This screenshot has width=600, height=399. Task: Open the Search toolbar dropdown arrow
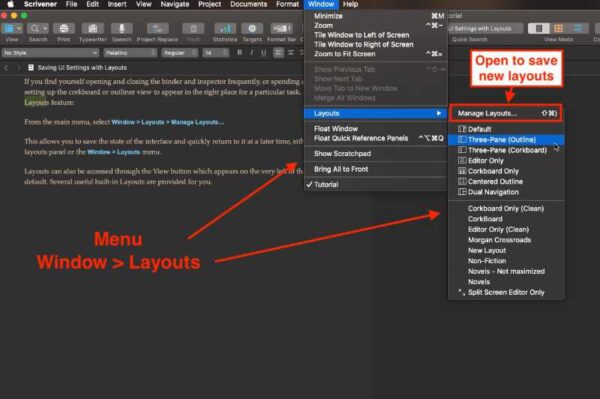45,29
